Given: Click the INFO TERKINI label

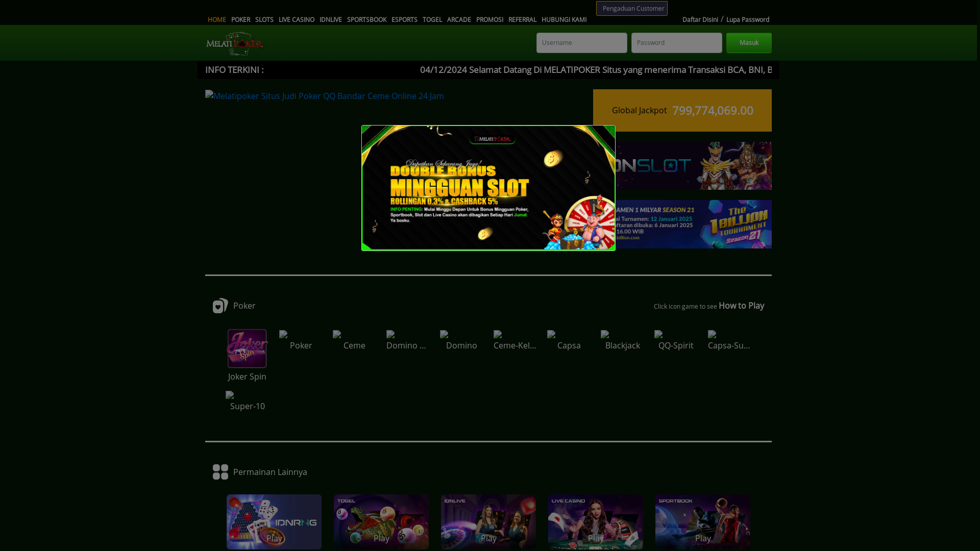Looking at the screenshot, I should coord(234,69).
